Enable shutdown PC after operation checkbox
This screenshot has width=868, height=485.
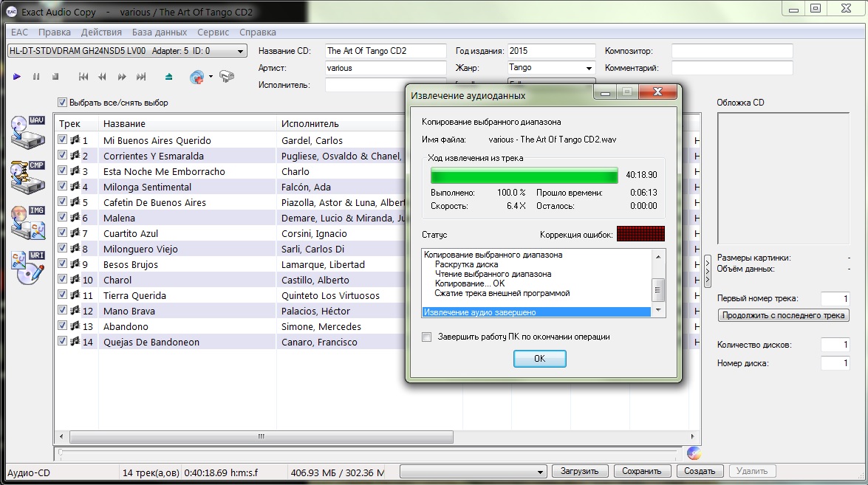click(x=426, y=337)
